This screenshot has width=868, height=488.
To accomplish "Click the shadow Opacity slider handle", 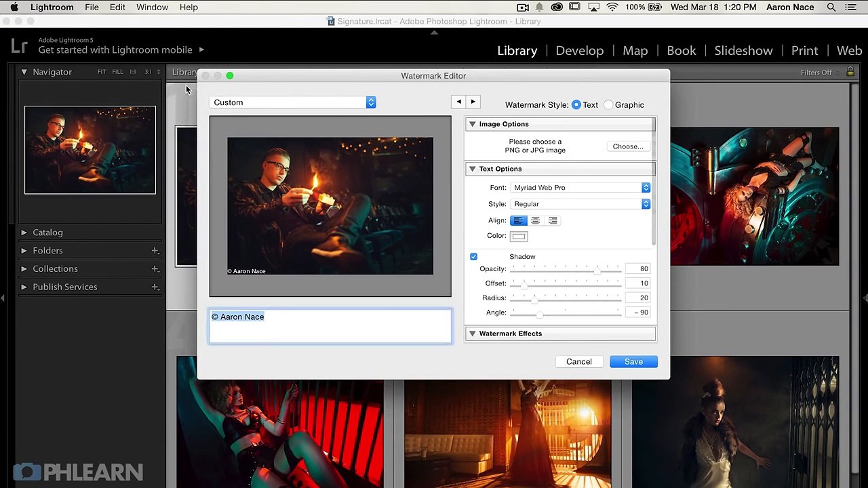I will [597, 270].
